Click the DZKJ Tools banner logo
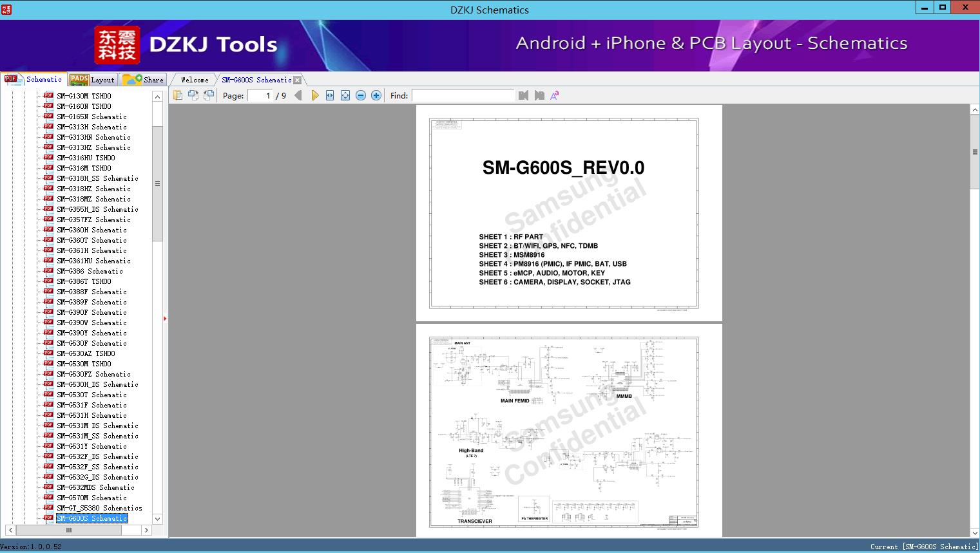 (186, 44)
